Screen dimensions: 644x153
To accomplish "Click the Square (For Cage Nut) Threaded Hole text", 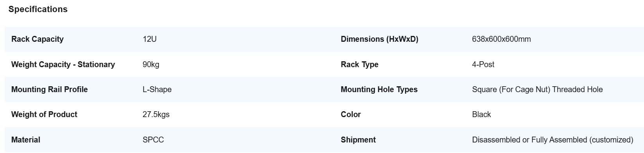I will (x=537, y=89).
